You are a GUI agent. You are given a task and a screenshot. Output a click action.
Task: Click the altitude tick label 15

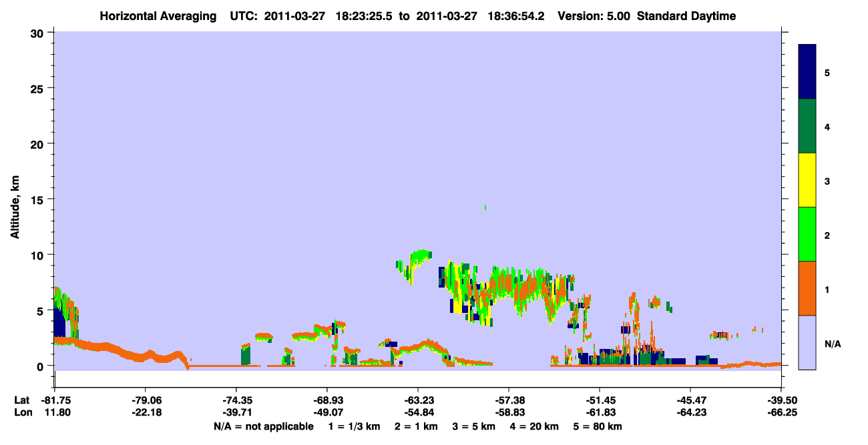coord(39,199)
